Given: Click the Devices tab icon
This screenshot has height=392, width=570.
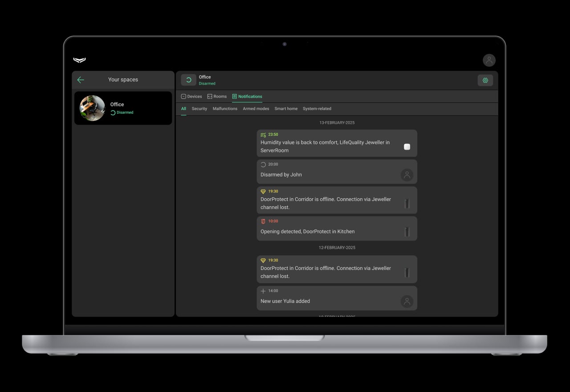Looking at the screenshot, I should point(183,96).
